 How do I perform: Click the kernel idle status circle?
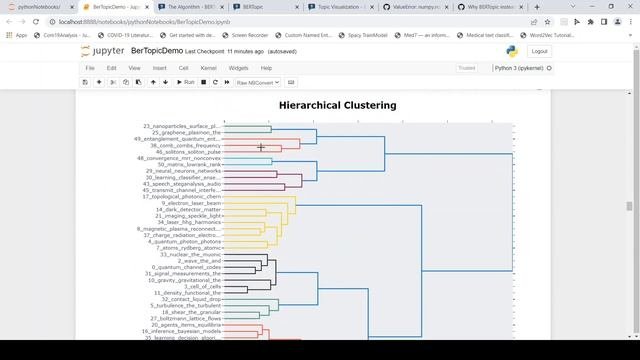coord(549,68)
